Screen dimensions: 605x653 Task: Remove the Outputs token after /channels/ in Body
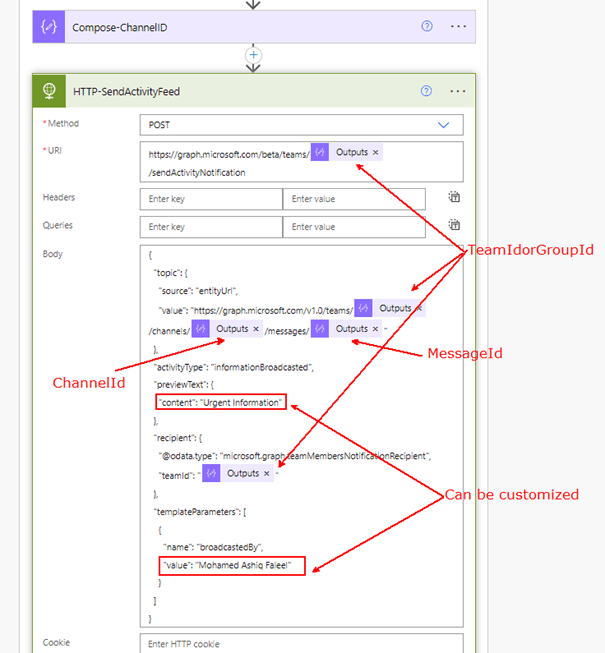pos(256,329)
